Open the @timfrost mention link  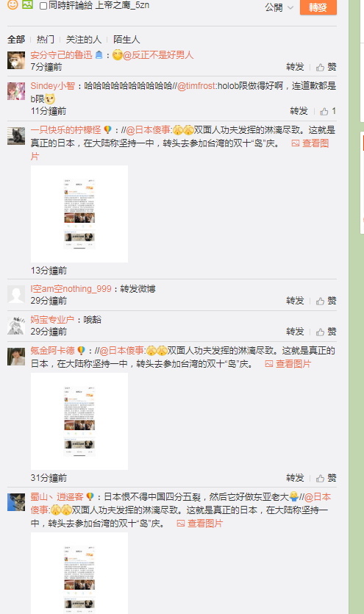point(197,86)
